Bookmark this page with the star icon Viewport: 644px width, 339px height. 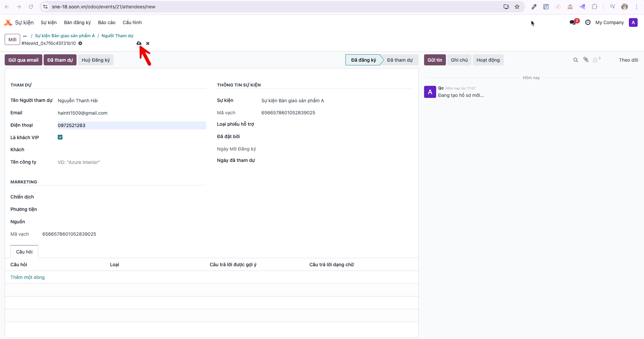click(x=517, y=7)
